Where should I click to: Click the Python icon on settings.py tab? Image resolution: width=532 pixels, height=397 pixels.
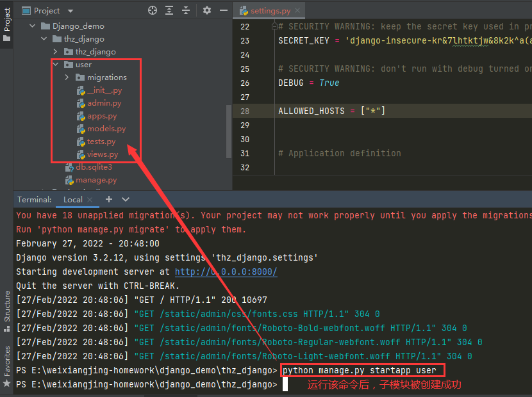coord(244,11)
